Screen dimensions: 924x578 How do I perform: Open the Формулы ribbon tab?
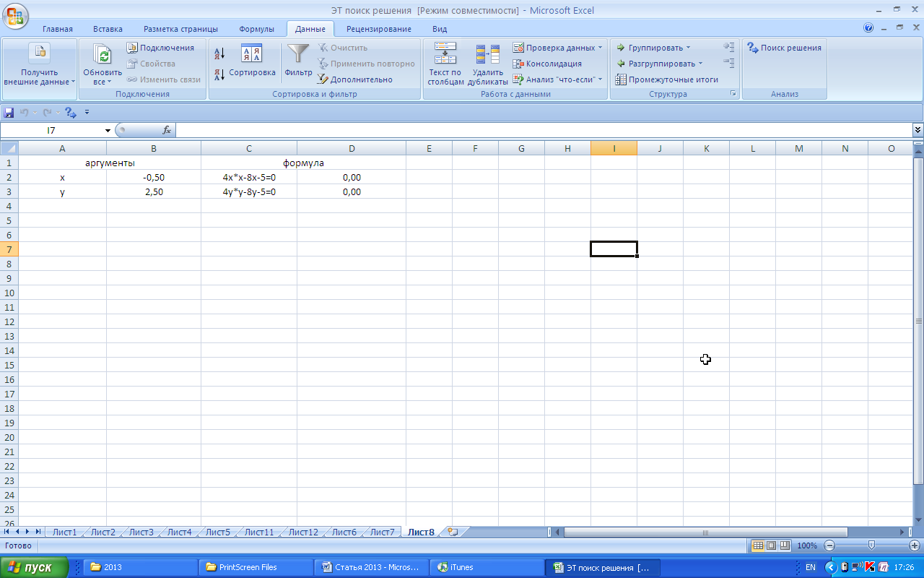click(x=256, y=29)
